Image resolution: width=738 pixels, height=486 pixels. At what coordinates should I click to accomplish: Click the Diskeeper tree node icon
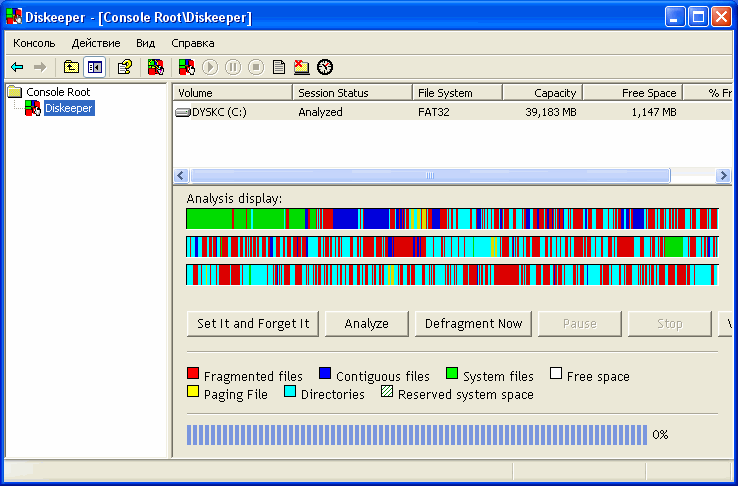pos(33,108)
